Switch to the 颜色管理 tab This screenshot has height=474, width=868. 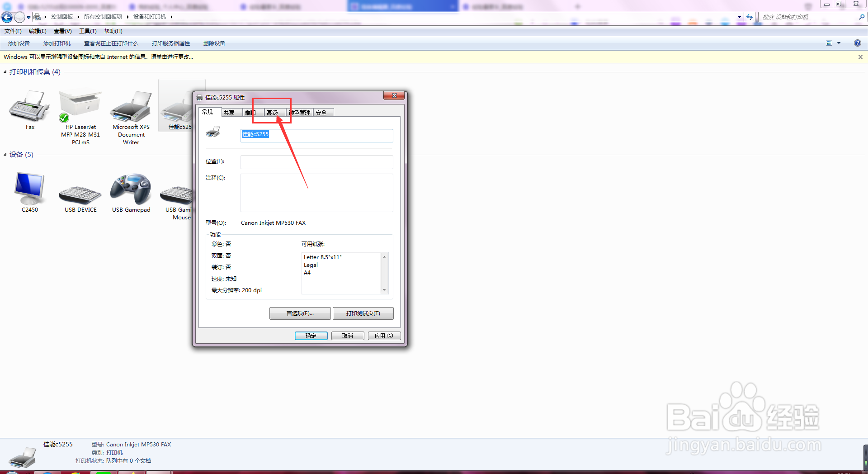(x=300, y=113)
